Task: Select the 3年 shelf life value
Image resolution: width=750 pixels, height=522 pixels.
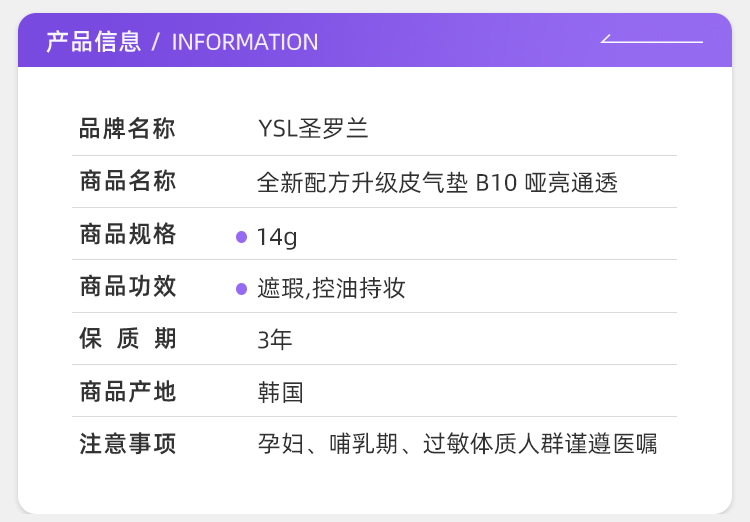Action: point(275,340)
